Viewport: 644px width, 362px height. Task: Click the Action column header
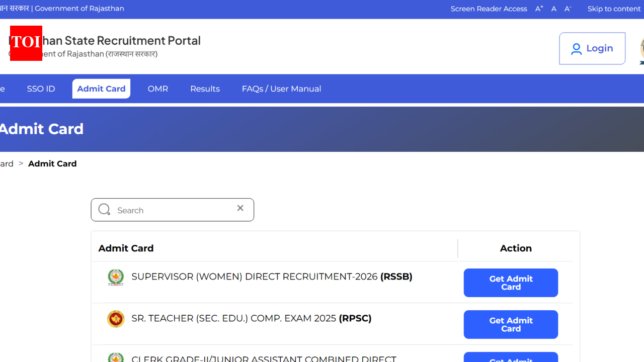[x=516, y=248]
